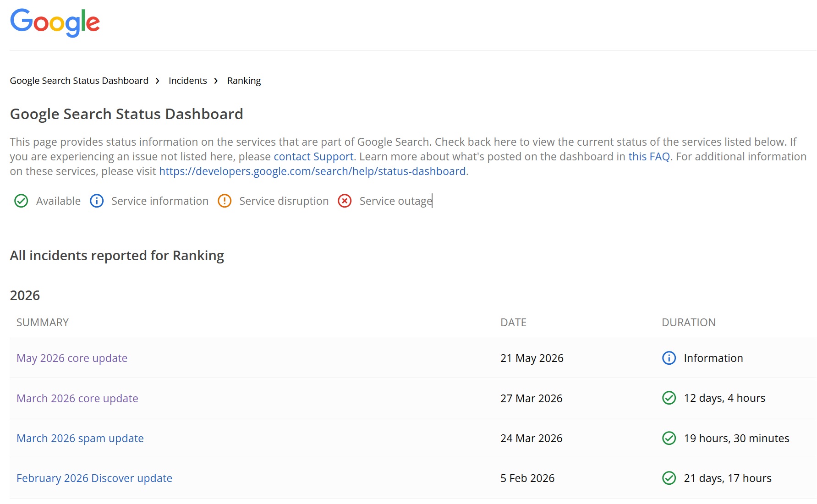Click the Service information legend label
Image resolution: width=817 pixels, height=504 pixels.
tap(160, 201)
